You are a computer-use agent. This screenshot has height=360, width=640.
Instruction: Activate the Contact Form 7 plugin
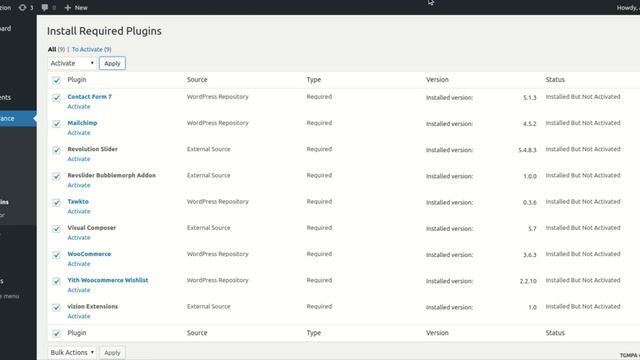point(79,107)
